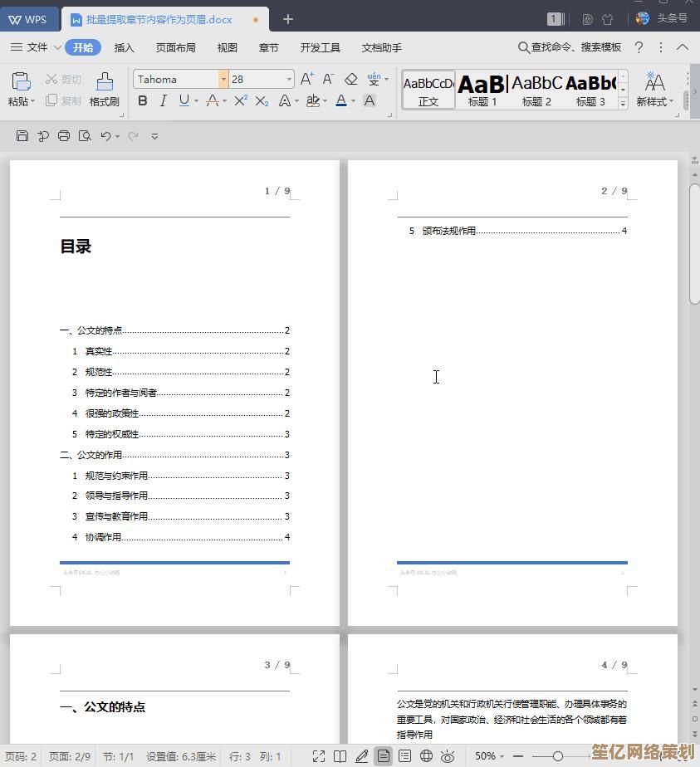Open the font name dropdown
Image resolution: width=700 pixels, height=767 pixels.
tap(223, 79)
